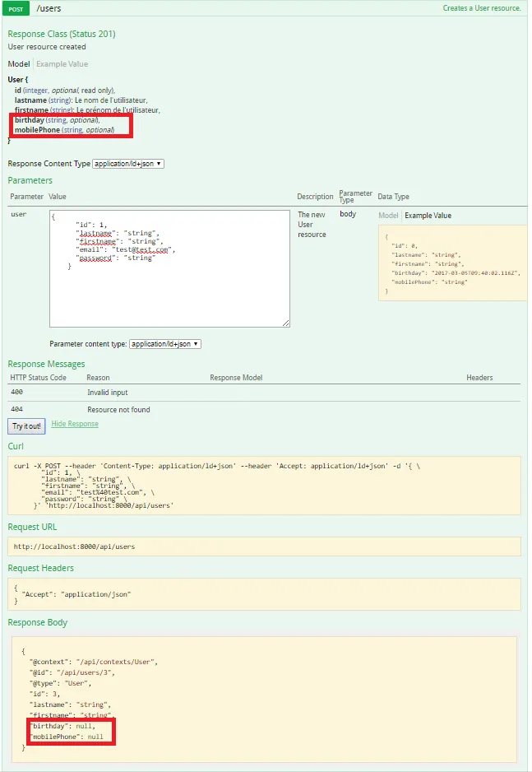Image resolution: width=532 pixels, height=772 pixels.
Task: Click the Headers column header in Response Messages
Action: [x=479, y=378]
